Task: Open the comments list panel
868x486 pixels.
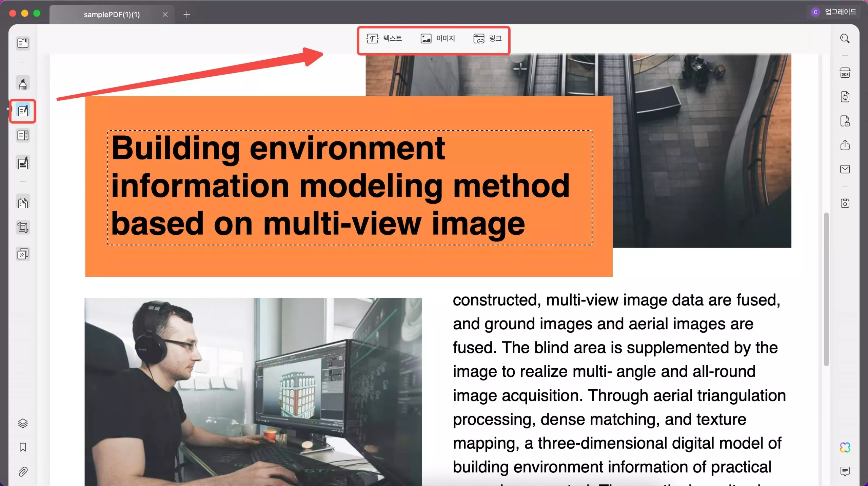Action: click(845, 471)
